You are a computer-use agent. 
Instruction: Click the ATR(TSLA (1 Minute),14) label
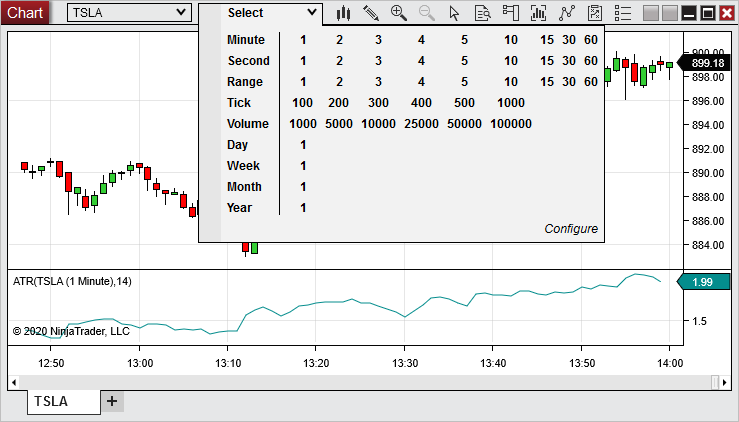[x=72, y=281]
